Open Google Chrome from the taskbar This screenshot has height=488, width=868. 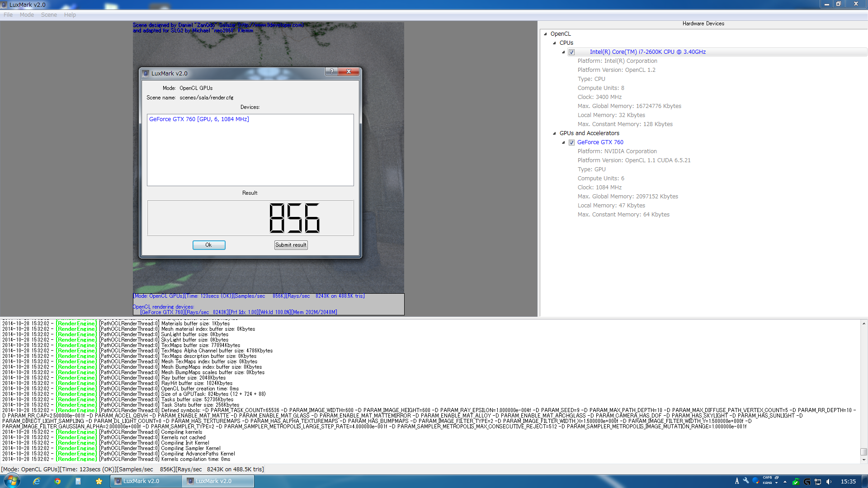click(x=57, y=481)
